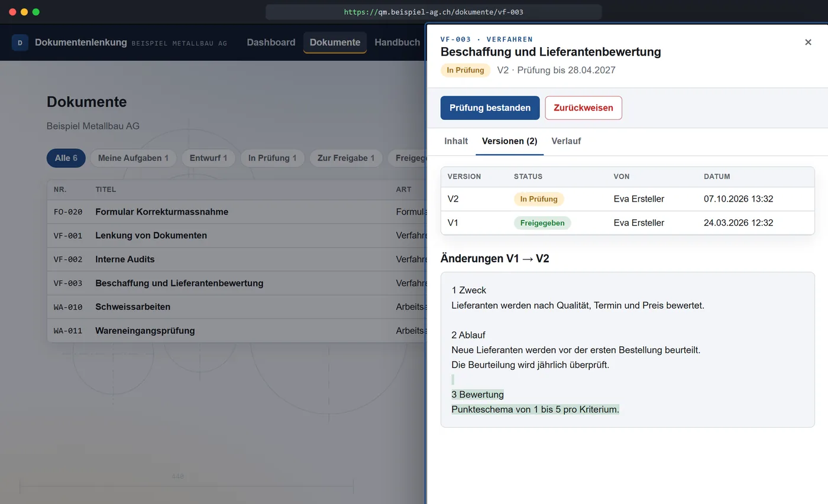Click the STATUS column header in versions table
Image resolution: width=828 pixels, height=504 pixels.
pyautogui.click(x=528, y=177)
